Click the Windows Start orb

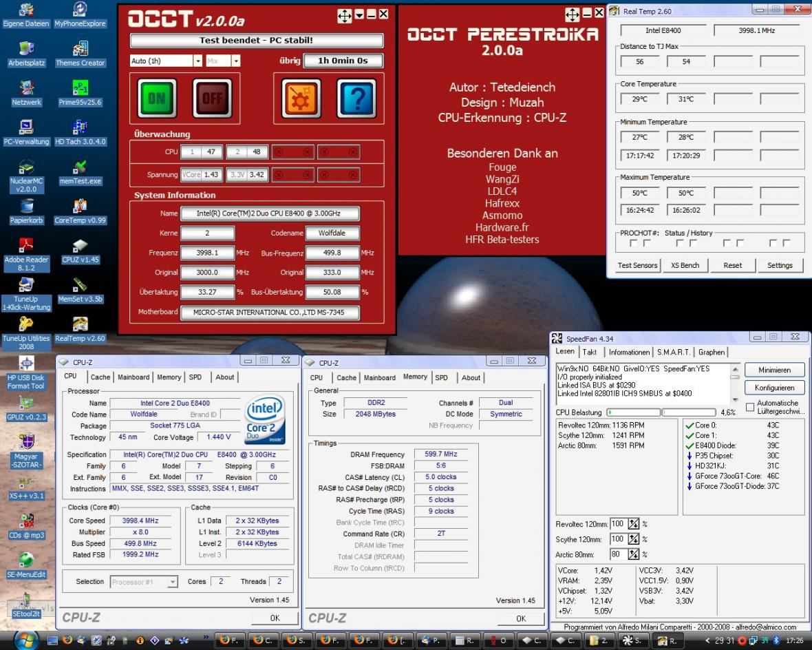coord(25,640)
